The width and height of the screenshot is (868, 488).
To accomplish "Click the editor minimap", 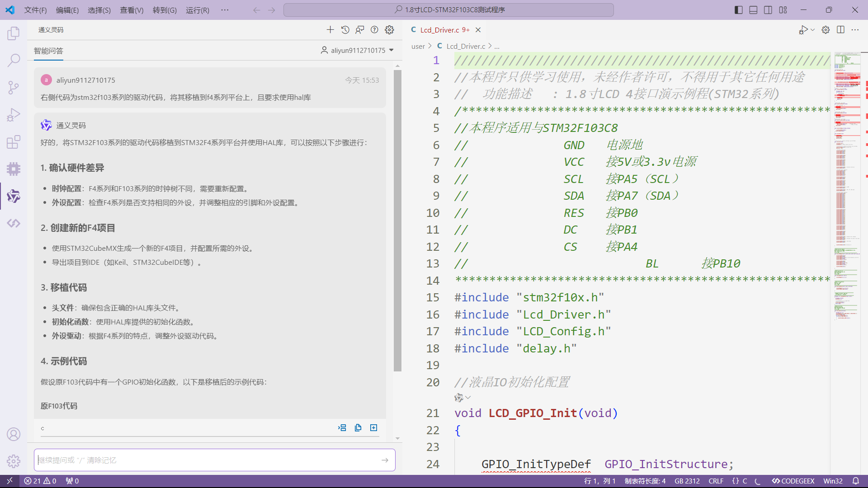I will 847,186.
